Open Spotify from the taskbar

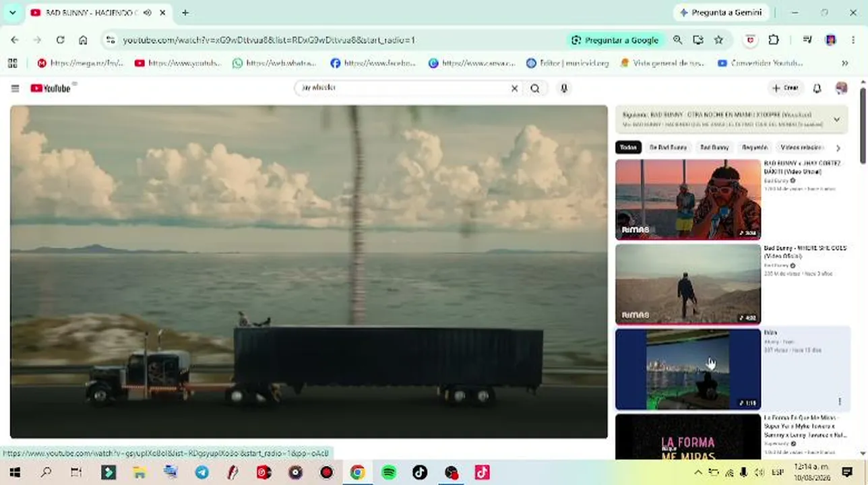point(389,472)
